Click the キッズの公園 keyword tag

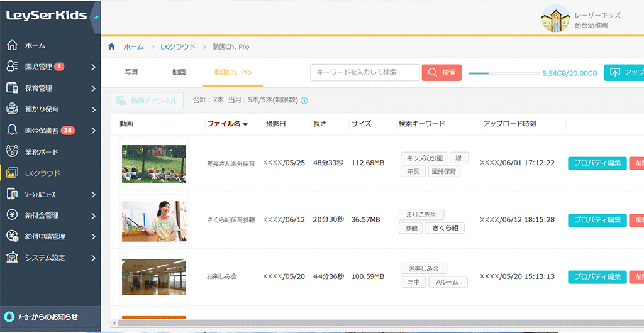(425, 158)
